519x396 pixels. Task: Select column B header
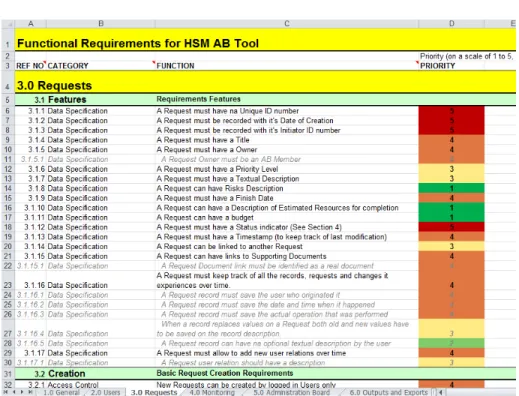click(101, 24)
